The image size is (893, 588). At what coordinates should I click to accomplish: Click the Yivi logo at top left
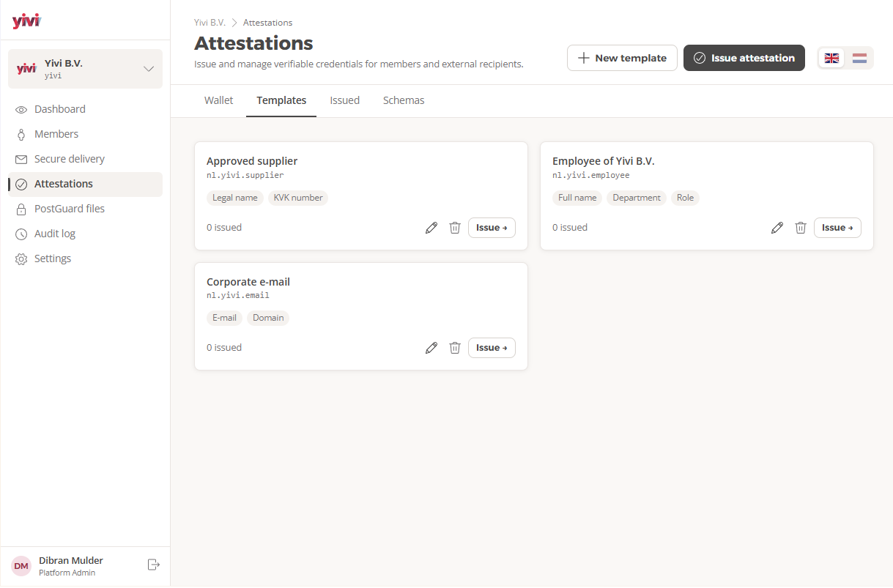(x=26, y=21)
